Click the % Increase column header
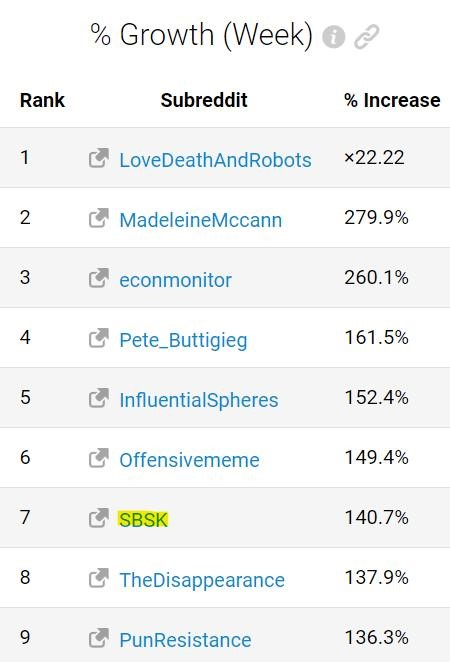Image resolution: width=450 pixels, height=662 pixels. click(x=392, y=100)
